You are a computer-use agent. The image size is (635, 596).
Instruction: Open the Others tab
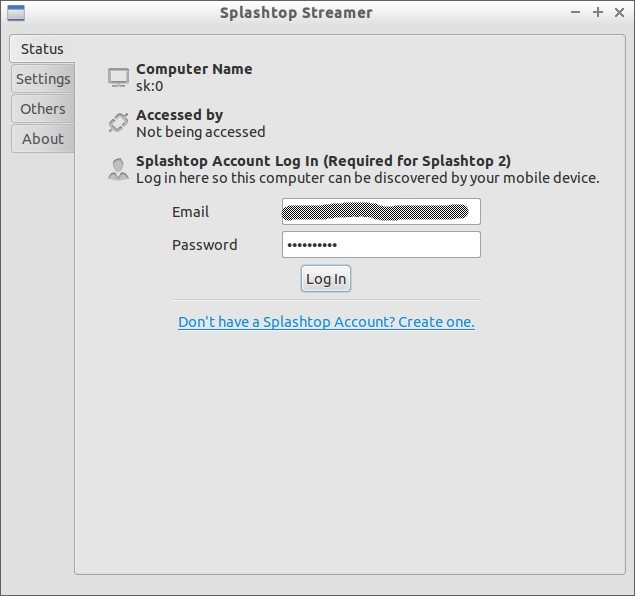[43, 109]
